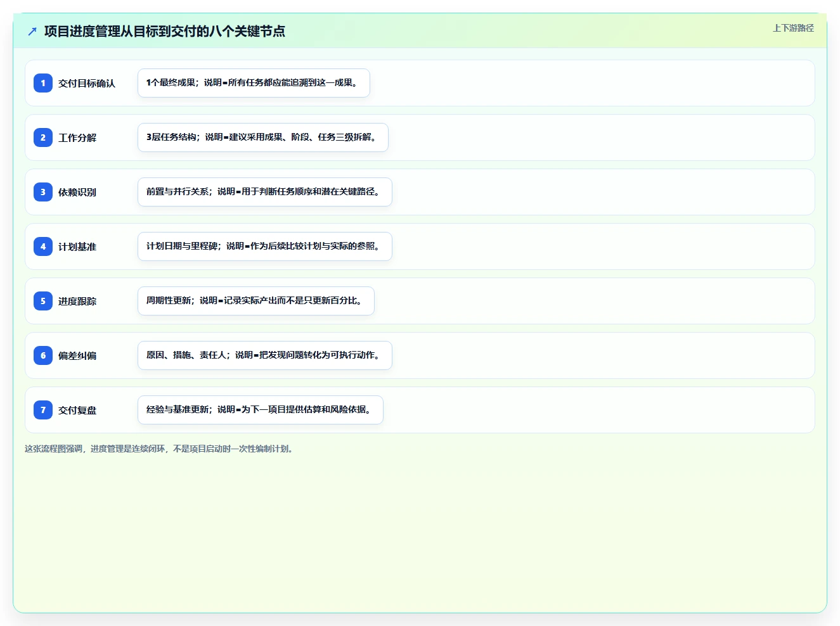Screen dimensions: 840x626
Task: Open the 3层任务结构 description box
Action: (x=263, y=137)
